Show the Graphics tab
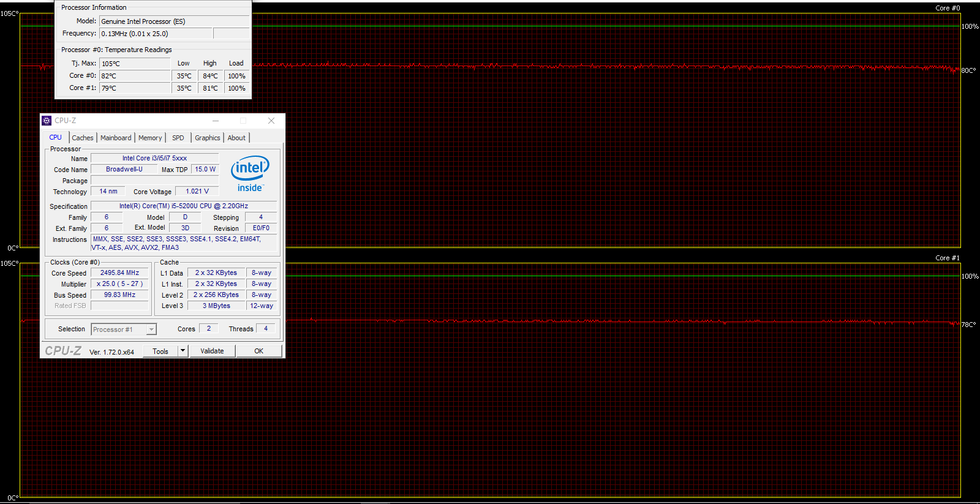This screenshot has width=980, height=504. [x=207, y=138]
